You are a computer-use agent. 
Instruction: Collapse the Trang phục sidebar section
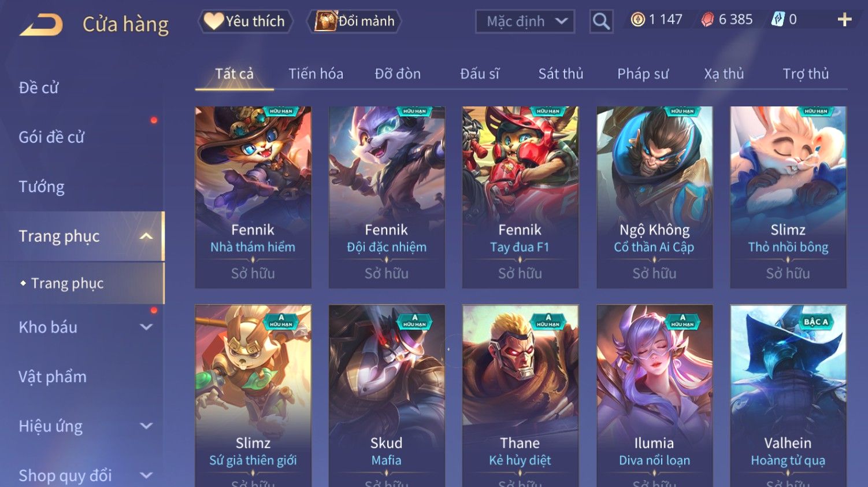tap(146, 236)
